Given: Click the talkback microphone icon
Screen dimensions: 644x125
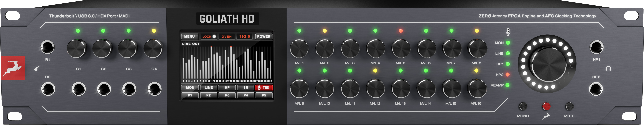Looking at the screenshot, I should tap(508, 32).
